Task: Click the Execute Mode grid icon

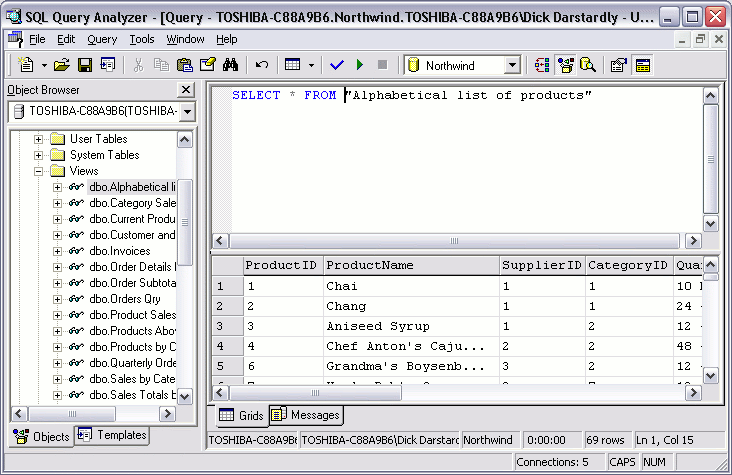Action: pyautogui.click(x=293, y=65)
